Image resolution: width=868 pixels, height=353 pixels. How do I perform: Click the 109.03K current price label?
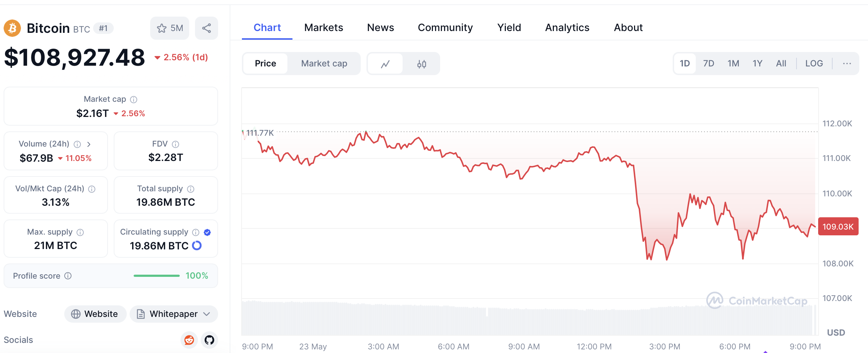click(x=838, y=227)
